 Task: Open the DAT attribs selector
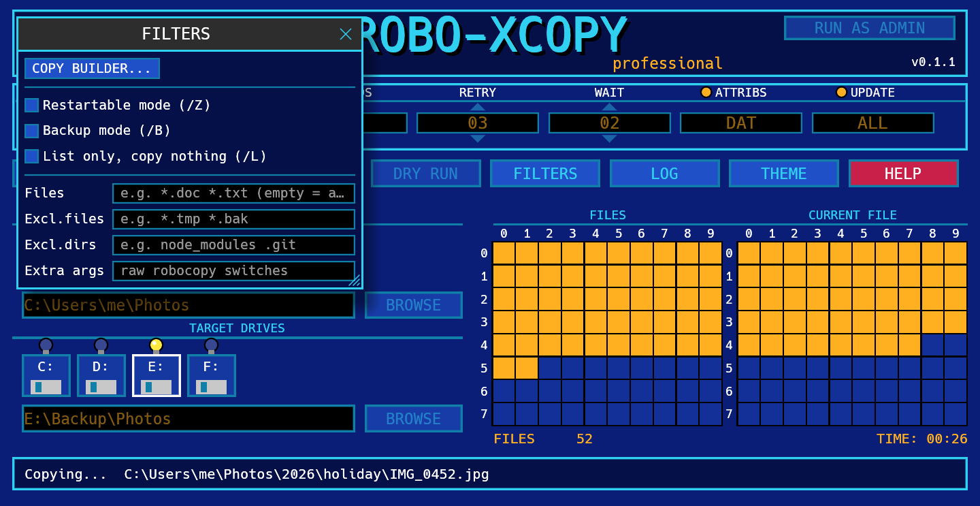pos(741,123)
